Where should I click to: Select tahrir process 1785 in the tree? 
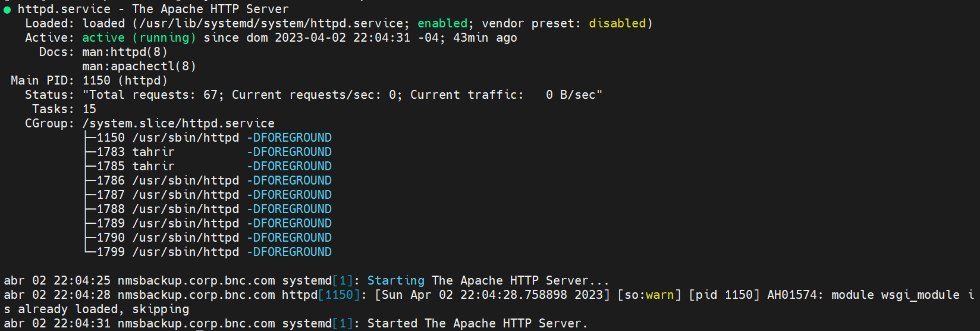click(111, 166)
